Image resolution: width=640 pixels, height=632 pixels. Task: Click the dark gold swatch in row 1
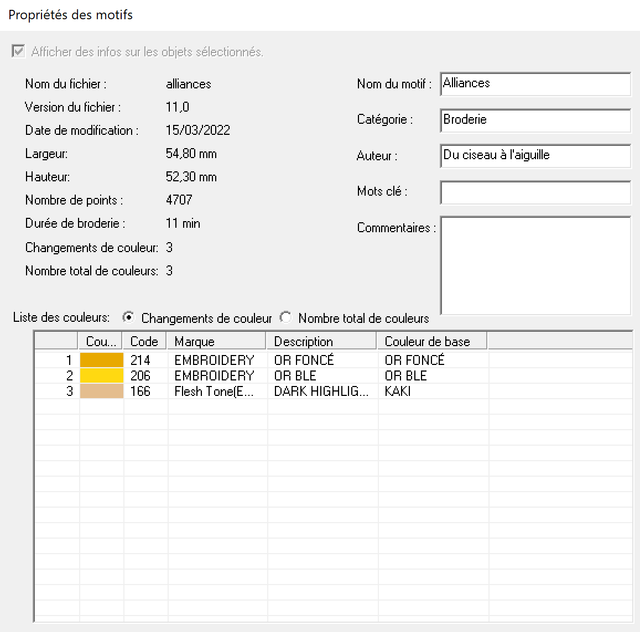[102, 360]
